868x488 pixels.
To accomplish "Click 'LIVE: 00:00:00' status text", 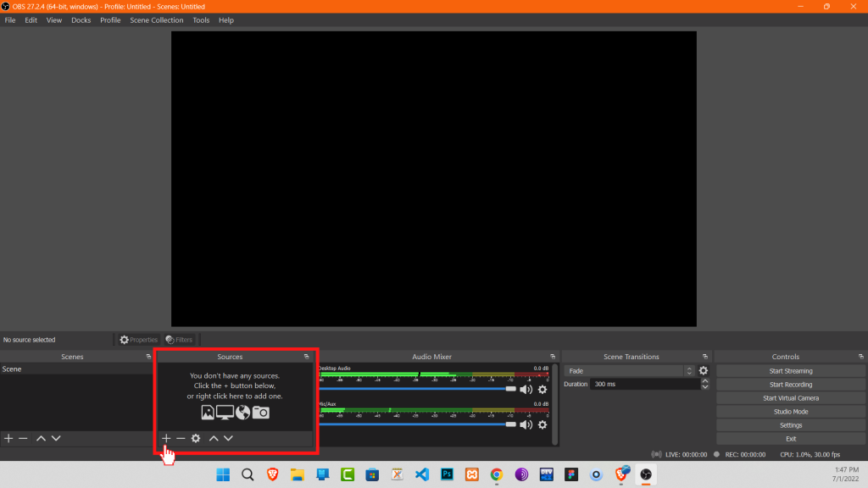I will 686,455.
